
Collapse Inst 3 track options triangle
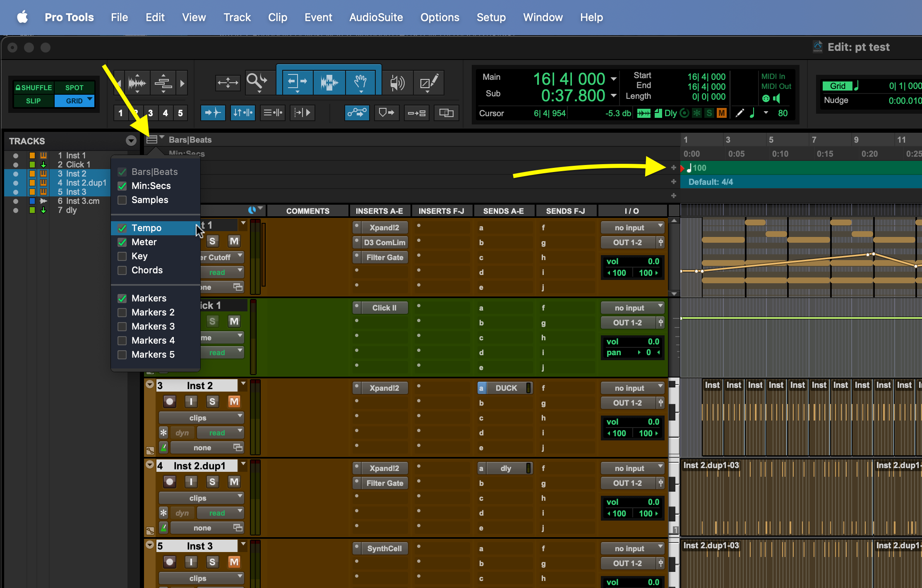coord(150,545)
